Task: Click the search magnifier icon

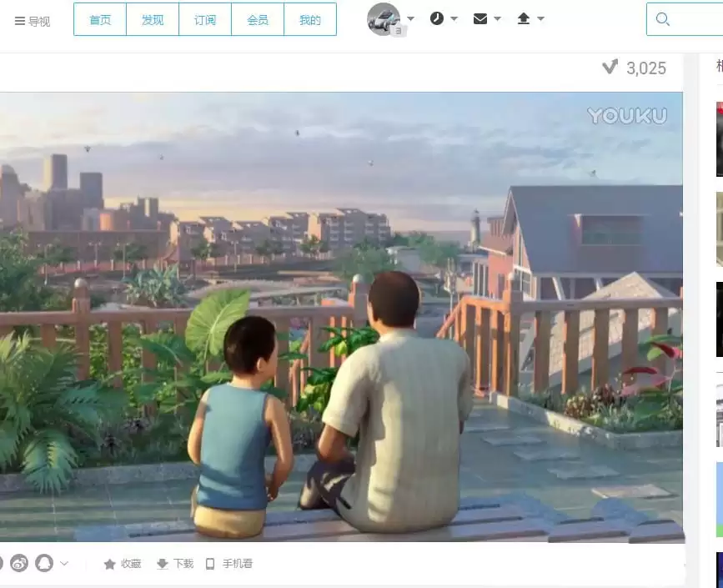Action: [x=663, y=19]
